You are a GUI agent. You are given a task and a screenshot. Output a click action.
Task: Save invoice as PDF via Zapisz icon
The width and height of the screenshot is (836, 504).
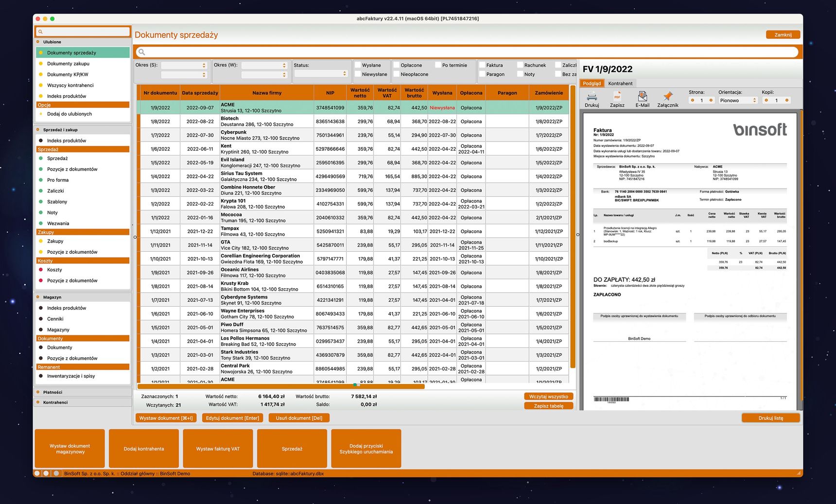point(617,96)
